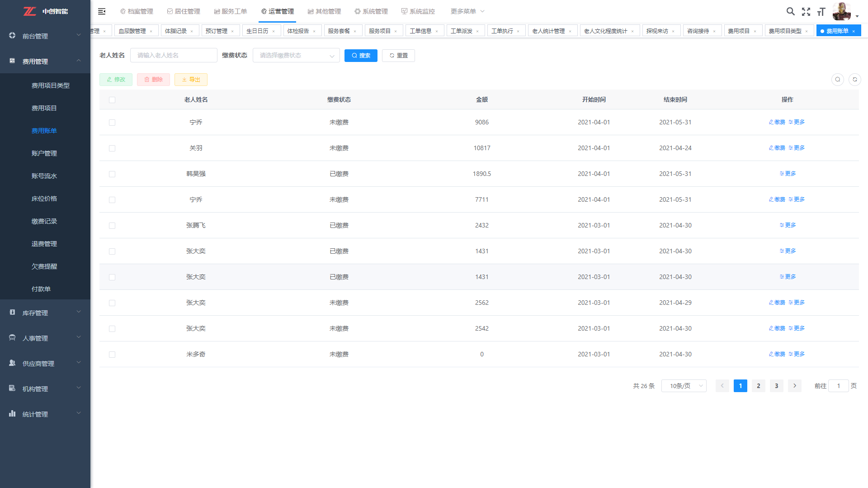Click the 老人姓名 input field
The image size is (868, 488).
pos(174,56)
